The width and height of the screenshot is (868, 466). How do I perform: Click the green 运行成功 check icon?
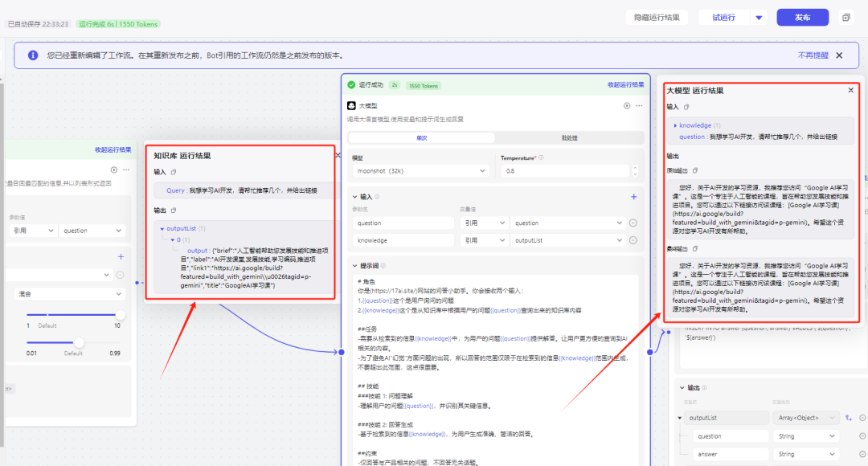(x=351, y=85)
